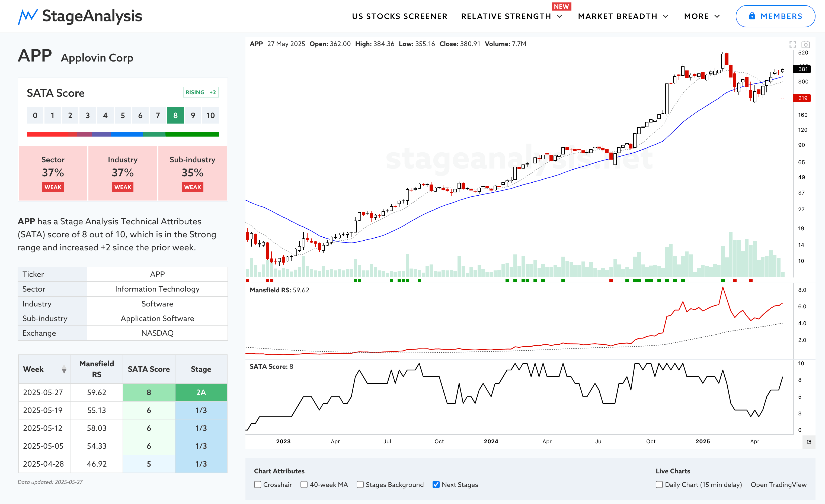Open TradingView link

coord(778,484)
